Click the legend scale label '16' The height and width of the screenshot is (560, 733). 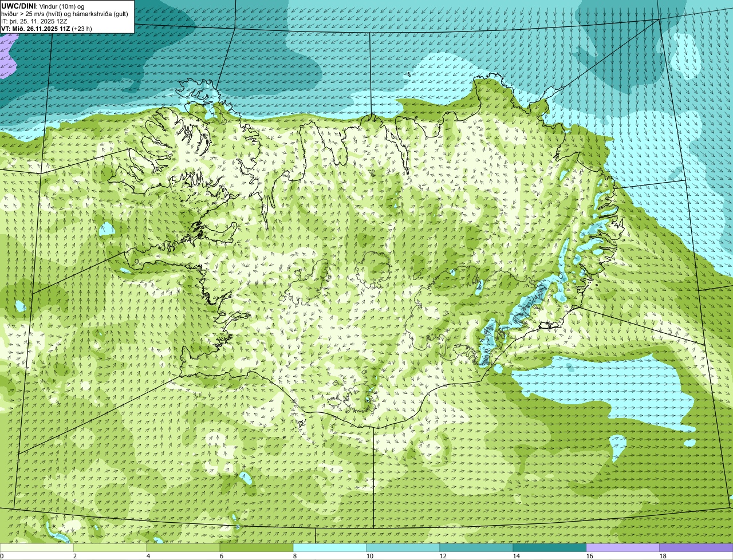coord(590,556)
